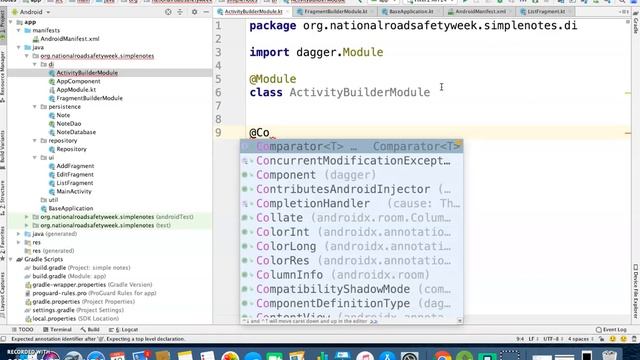Viewport: 640px width, 360px height.
Task: Open settings.gradle in Gradle Scripts
Action: (x=74, y=310)
